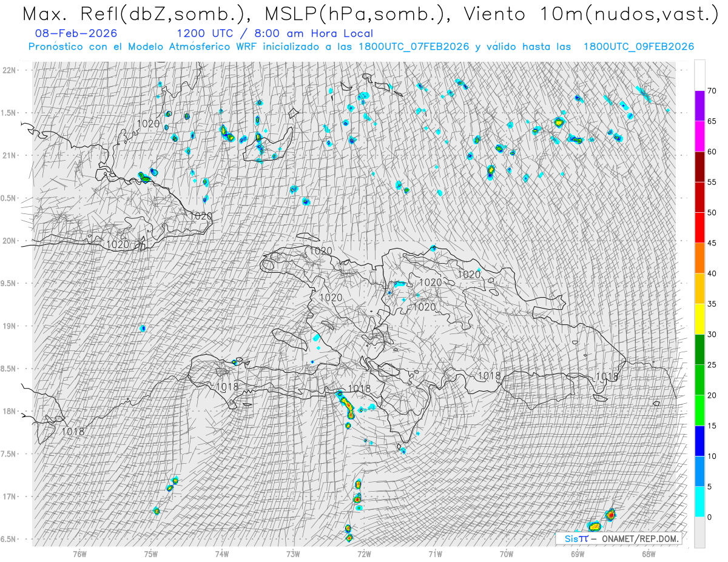Image resolution: width=728 pixels, height=562 pixels.
Task: Pick the dark green 25-30 dBZ legend color
Action: (699, 349)
